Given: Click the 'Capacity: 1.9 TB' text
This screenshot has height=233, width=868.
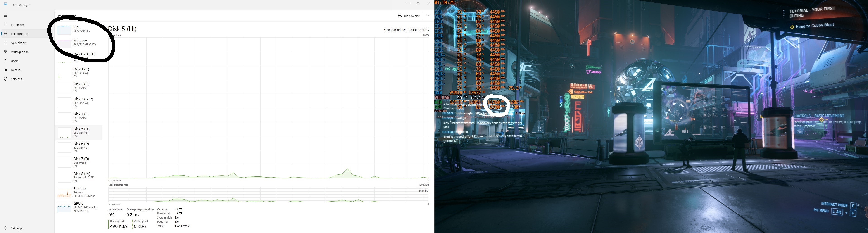Looking at the screenshot, I should pos(170,209).
